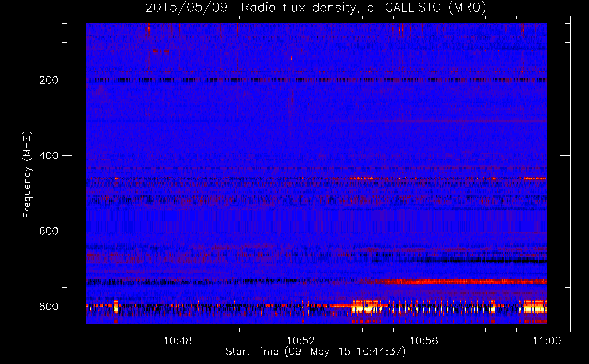Click the '600' frequency tick label
Image resolution: width=589 pixels, height=364 pixels.
coord(48,231)
